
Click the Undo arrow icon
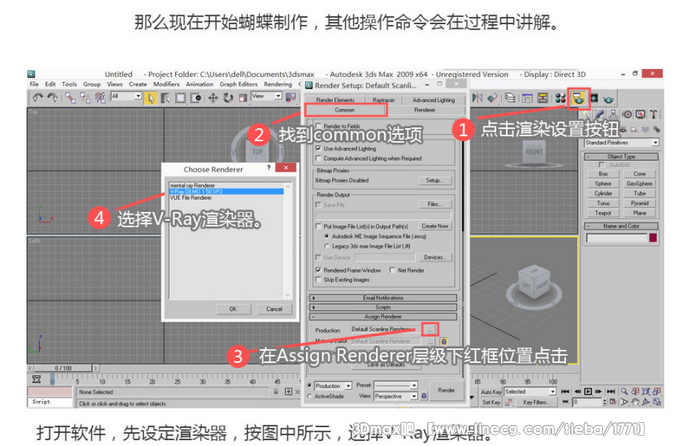(38, 98)
